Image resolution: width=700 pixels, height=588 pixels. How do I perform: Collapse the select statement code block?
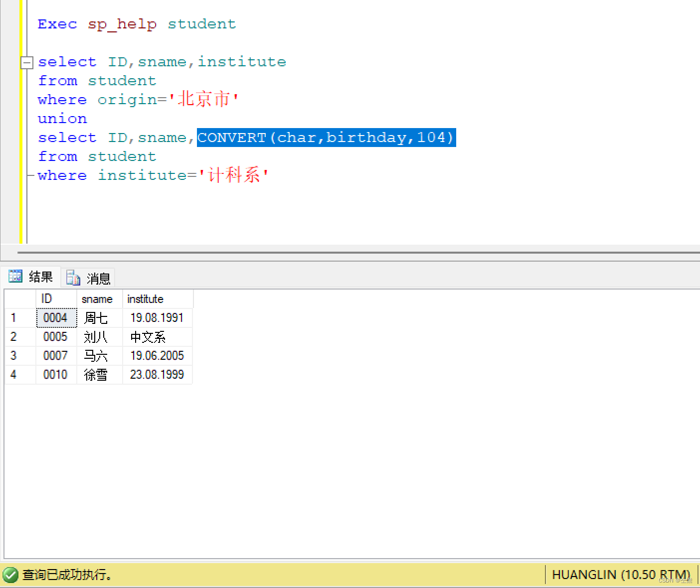pos(27,62)
